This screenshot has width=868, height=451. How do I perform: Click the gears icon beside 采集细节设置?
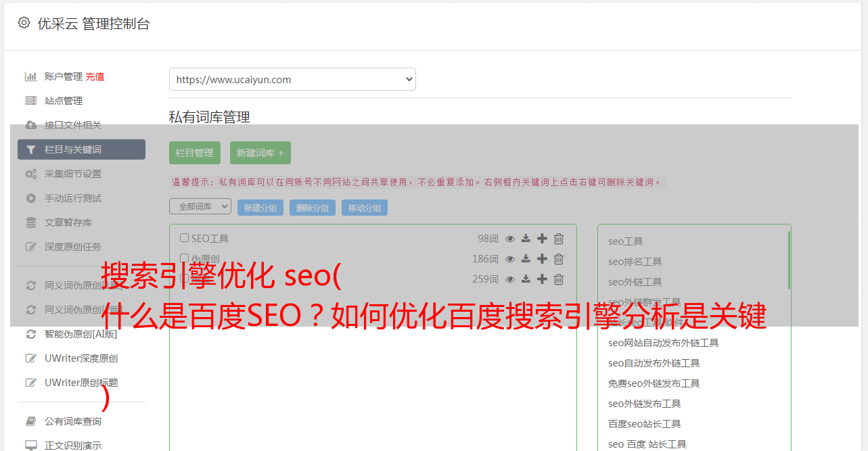click(x=31, y=174)
